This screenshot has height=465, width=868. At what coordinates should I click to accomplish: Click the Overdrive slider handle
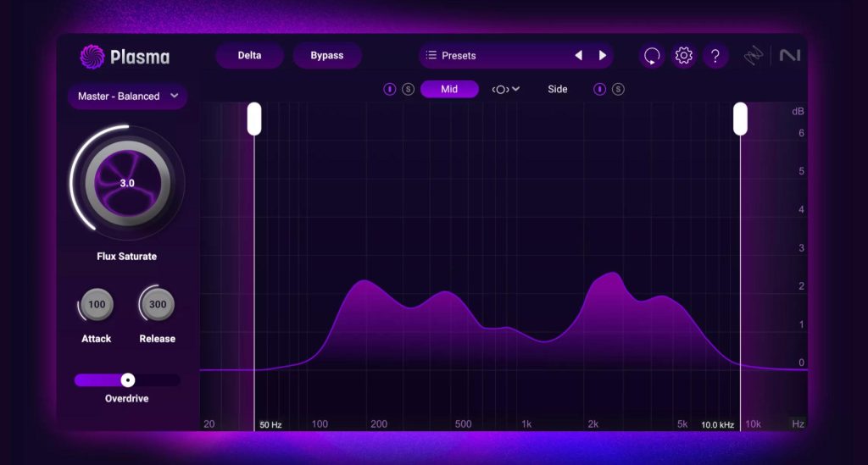[127, 380]
